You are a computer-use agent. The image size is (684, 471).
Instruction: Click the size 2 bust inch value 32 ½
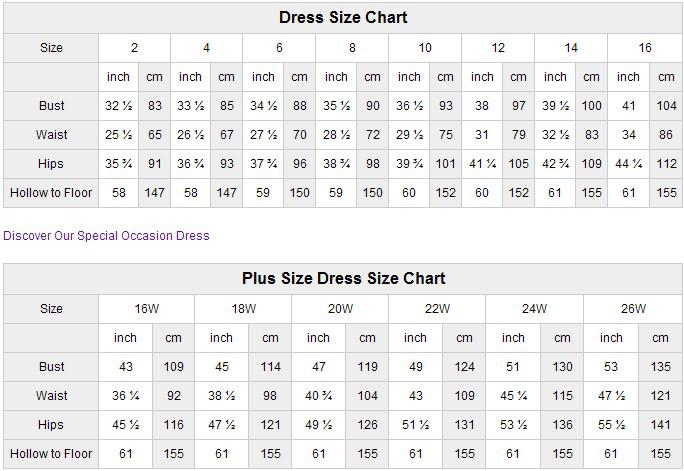[x=119, y=106]
